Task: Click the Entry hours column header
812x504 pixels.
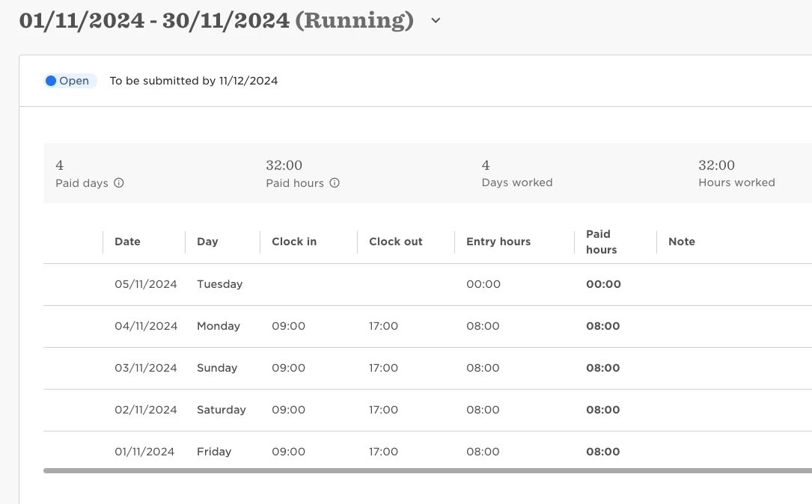Action: point(498,242)
